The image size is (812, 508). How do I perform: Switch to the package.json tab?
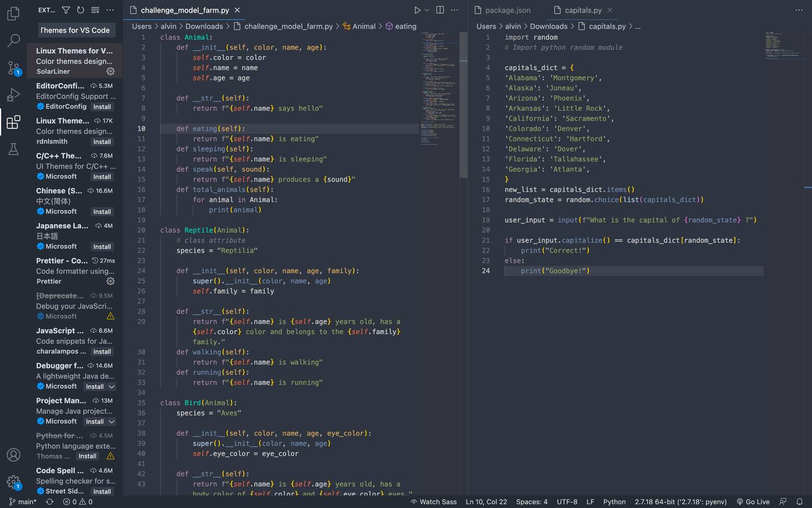(502, 10)
